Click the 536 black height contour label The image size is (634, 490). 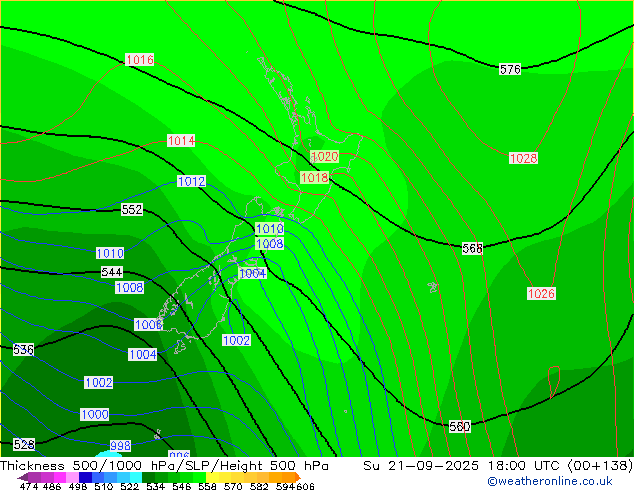pos(23,350)
